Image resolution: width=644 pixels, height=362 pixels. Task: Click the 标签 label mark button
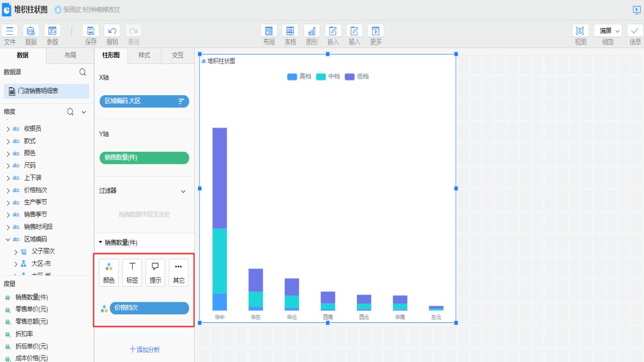(x=132, y=272)
